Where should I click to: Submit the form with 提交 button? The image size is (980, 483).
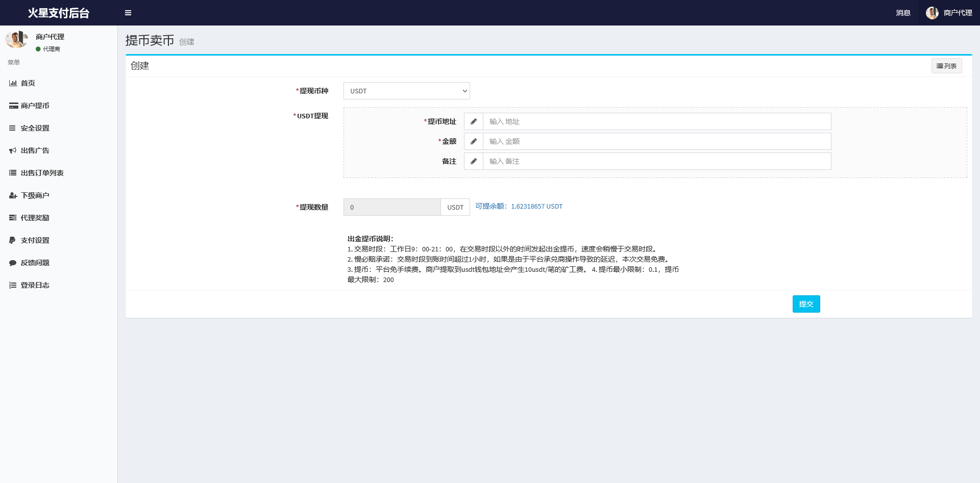(806, 303)
